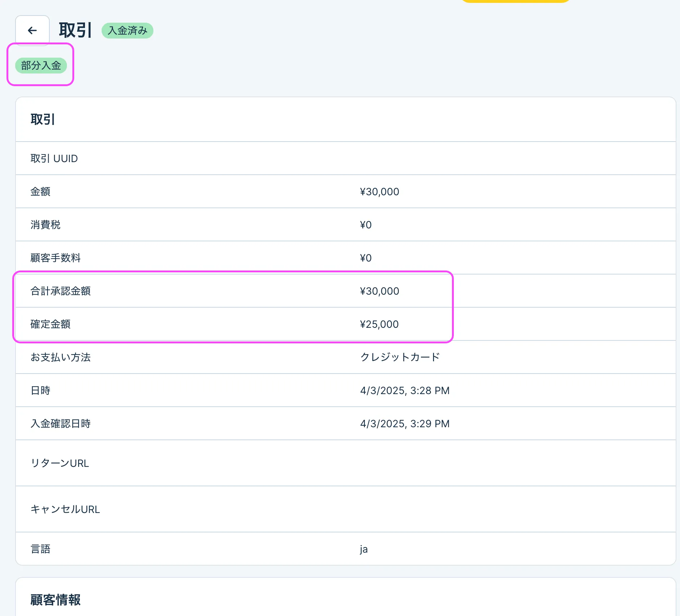Click the お支払い方法 label
Screen dimensions: 680x616
click(x=61, y=357)
